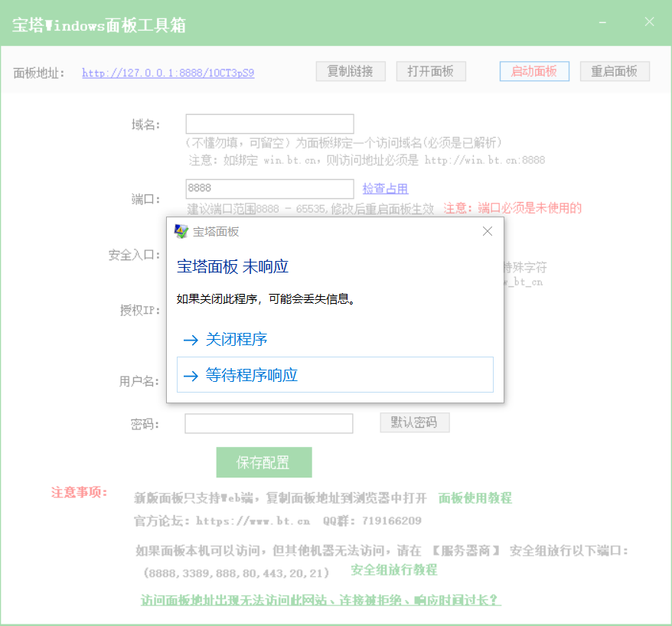Image resolution: width=672 pixels, height=626 pixels.
Task: Click the 复制链接 button
Action: pos(351,71)
